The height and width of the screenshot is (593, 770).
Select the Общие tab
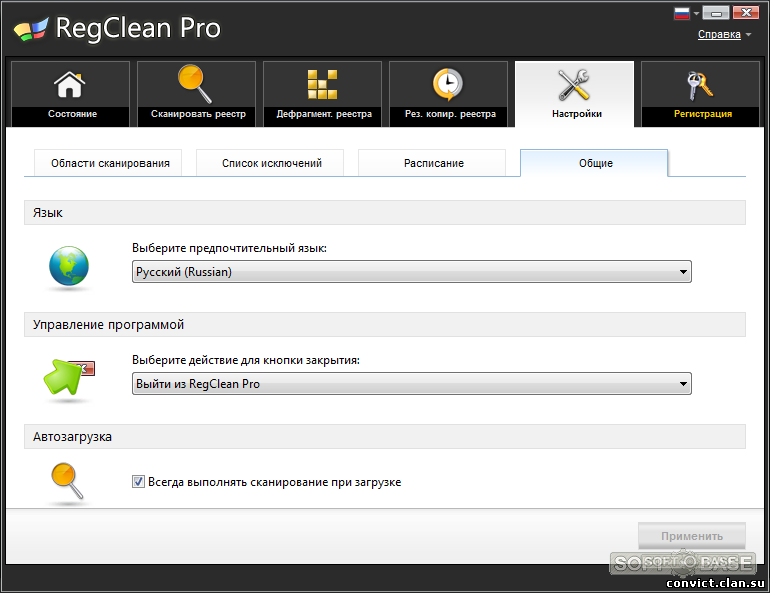click(595, 163)
